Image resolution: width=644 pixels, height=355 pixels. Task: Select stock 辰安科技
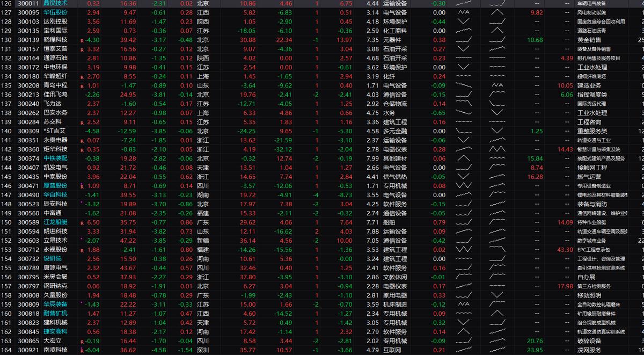point(55,204)
